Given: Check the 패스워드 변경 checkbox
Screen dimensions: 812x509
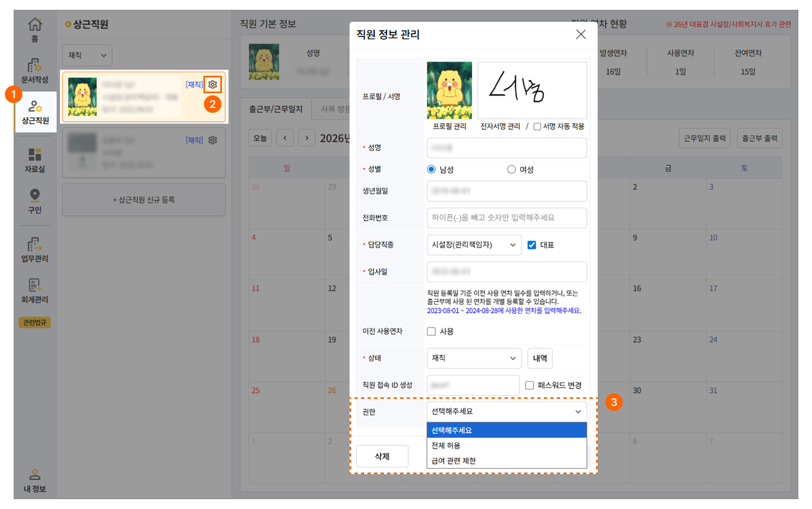Looking at the screenshot, I should click(530, 385).
